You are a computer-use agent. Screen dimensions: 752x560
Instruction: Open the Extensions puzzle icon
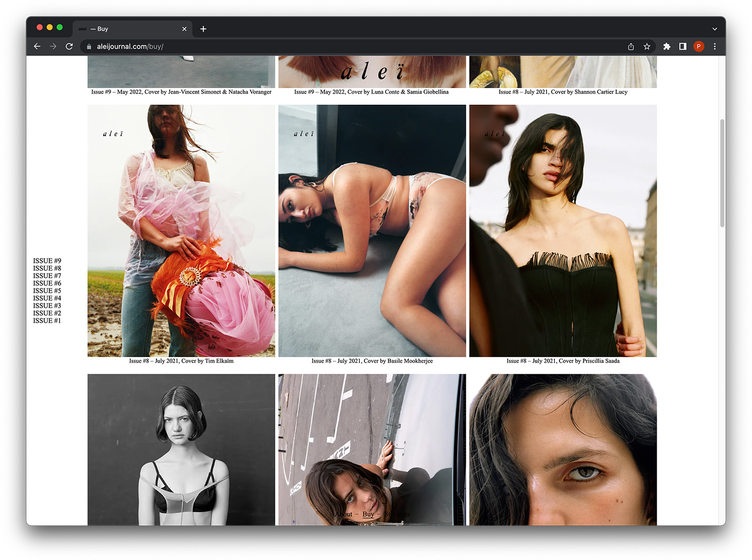click(666, 47)
